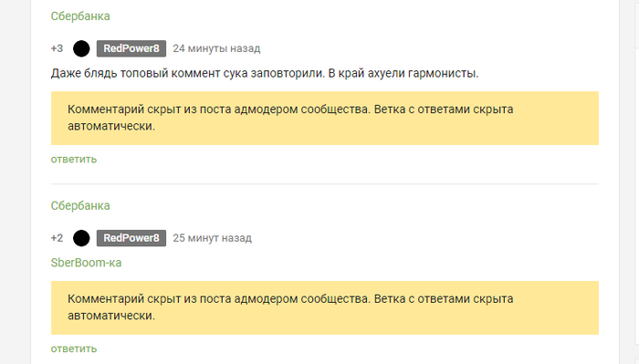Open the SberBoom-ка link
639x364 pixels.
click(x=86, y=263)
